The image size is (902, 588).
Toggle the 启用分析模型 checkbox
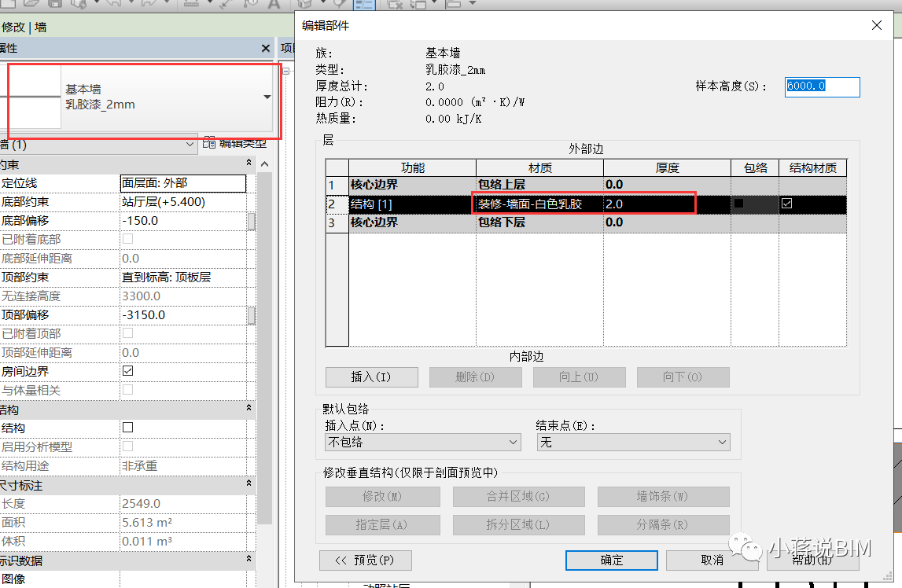point(127,446)
